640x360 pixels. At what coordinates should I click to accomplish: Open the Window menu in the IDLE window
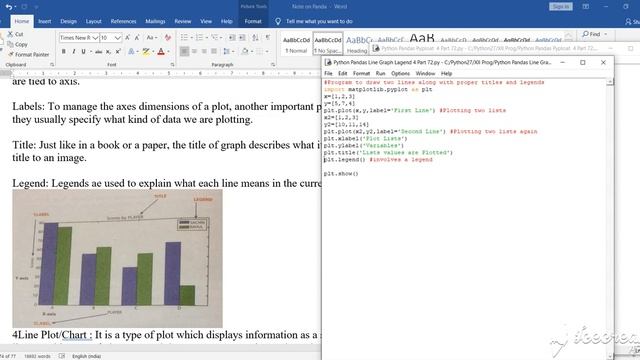tap(425, 73)
